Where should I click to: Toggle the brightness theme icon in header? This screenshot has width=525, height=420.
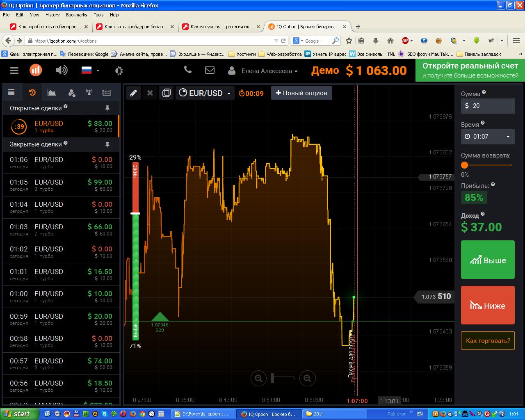tap(119, 71)
